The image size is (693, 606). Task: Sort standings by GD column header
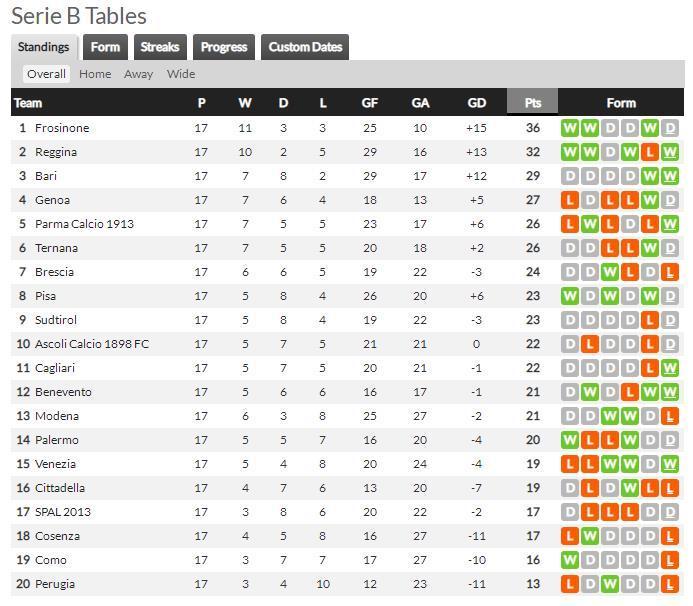[476, 103]
